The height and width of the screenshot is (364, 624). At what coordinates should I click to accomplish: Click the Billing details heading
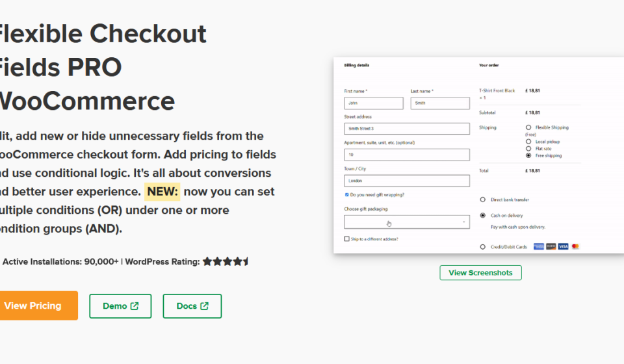357,65
